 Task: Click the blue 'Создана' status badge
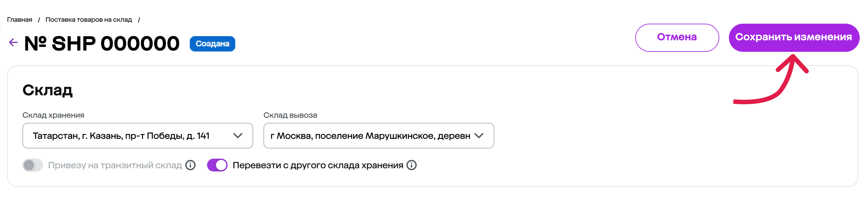212,44
